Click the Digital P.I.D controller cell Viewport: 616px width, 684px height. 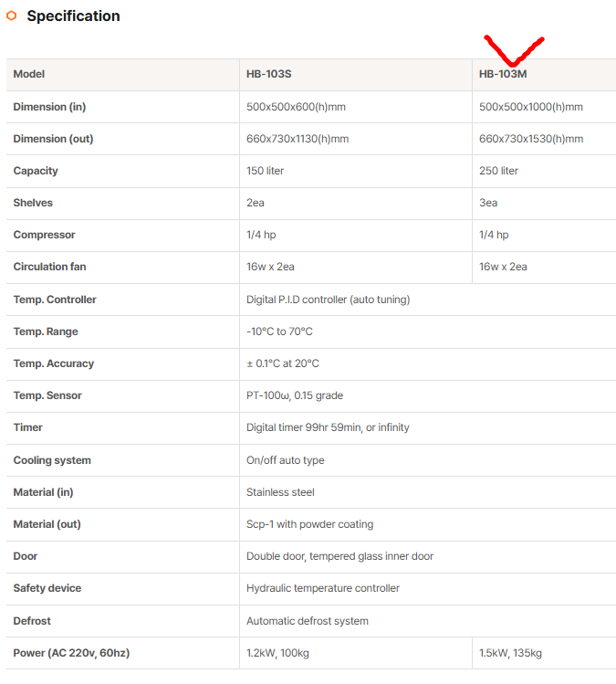328,300
